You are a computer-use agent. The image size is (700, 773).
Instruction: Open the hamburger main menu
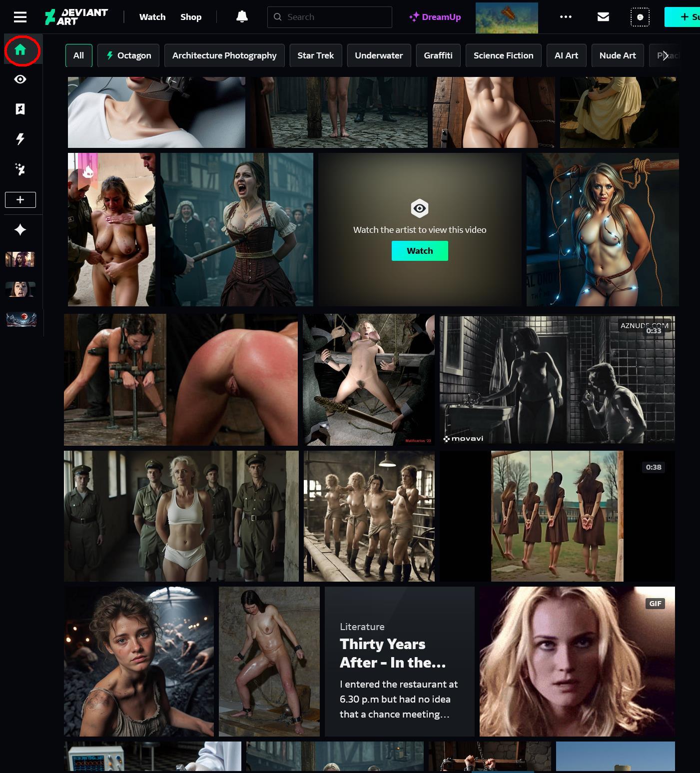pyautogui.click(x=20, y=17)
